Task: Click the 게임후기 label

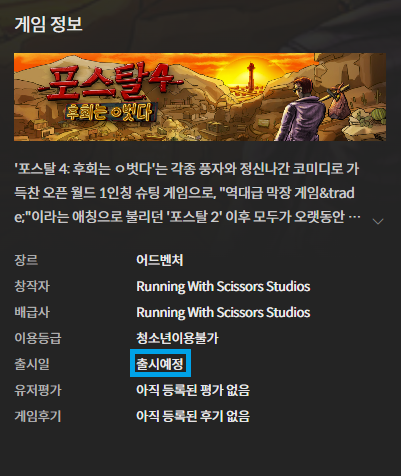Action: (x=38, y=416)
